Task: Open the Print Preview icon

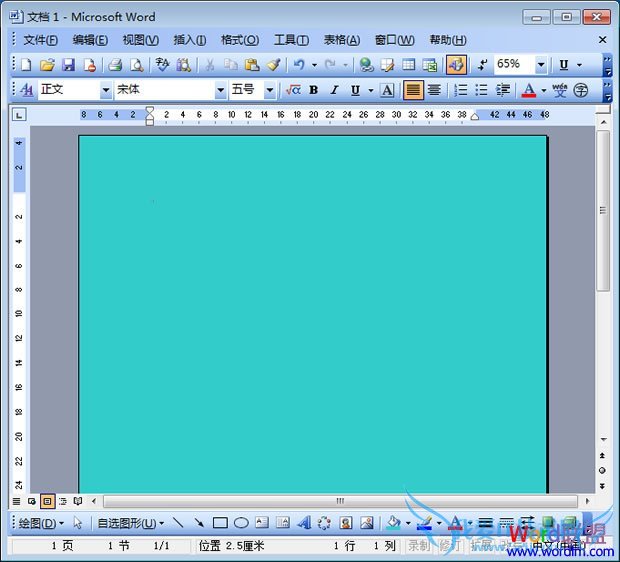Action: [x=136, y=65]
